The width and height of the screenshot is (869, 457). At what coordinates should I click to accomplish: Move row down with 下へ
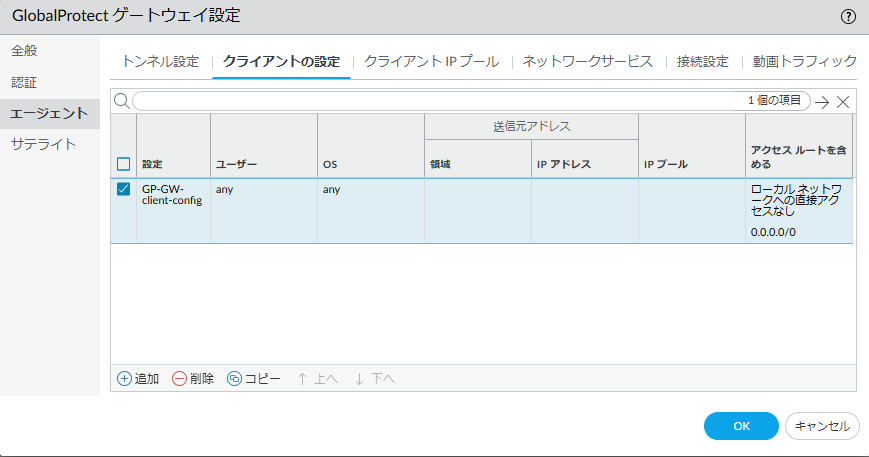(375, 379)
